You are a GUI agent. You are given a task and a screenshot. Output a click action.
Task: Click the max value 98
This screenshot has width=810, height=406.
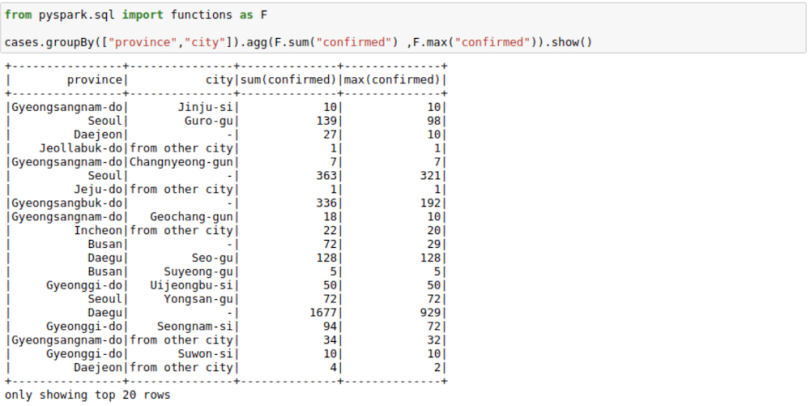433,121
